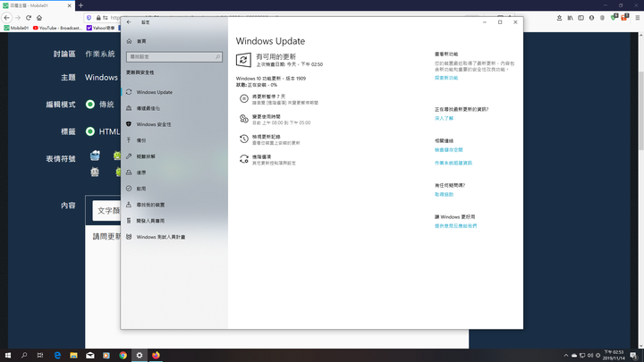Switch to Firefox on the taskbar
The height and width of the screenshot is (362, 644).
pyautogui.click(x=156, y=356)
